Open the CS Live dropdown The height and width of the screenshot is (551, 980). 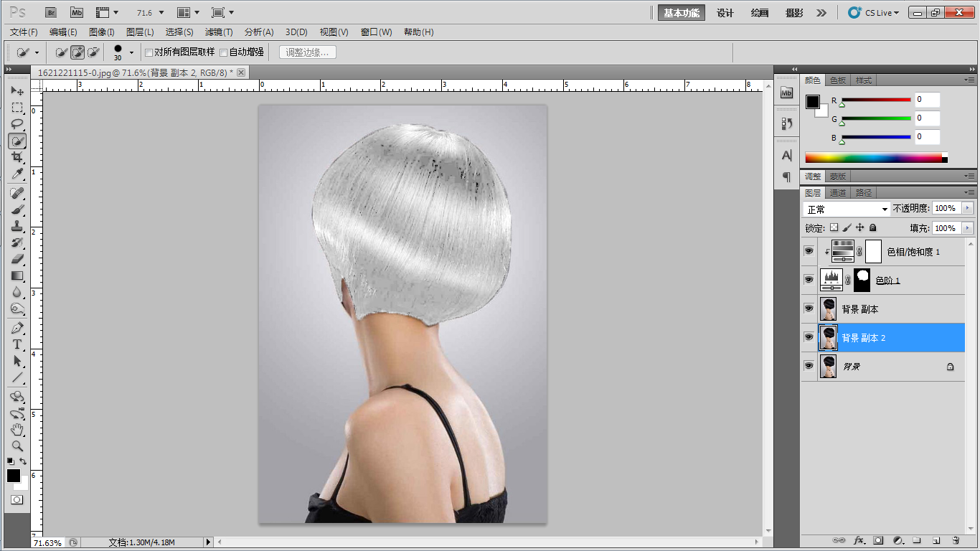[873, 12]
